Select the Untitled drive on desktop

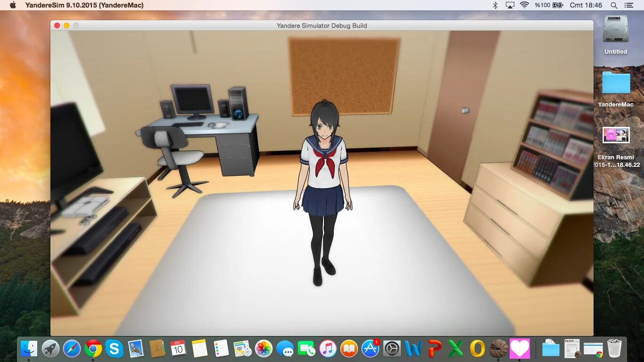tap(616, 35)
